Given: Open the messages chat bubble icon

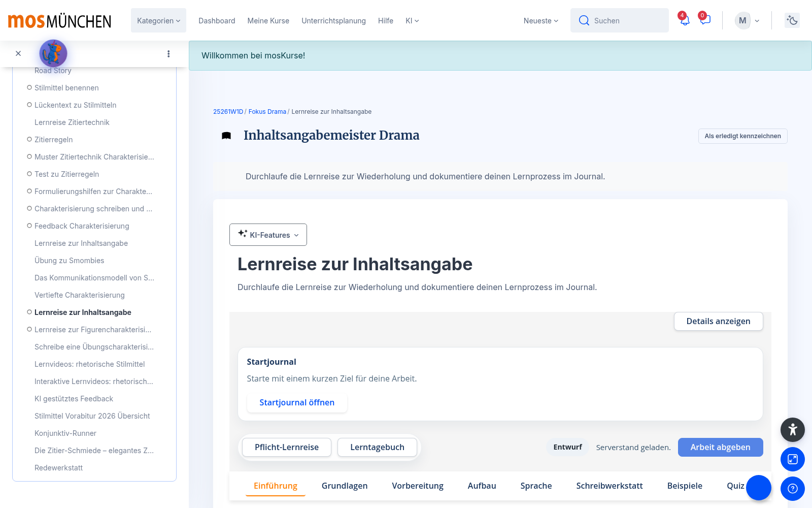Looking at the screenshot, I should click(705, 20).
